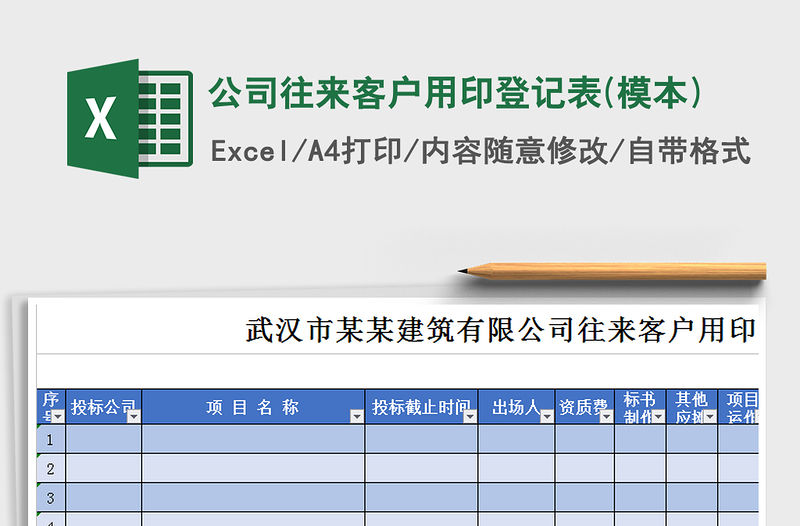Select the 标书制作 header cell
This screenshot has height=526, width=800.
click(x=640, y=407)
